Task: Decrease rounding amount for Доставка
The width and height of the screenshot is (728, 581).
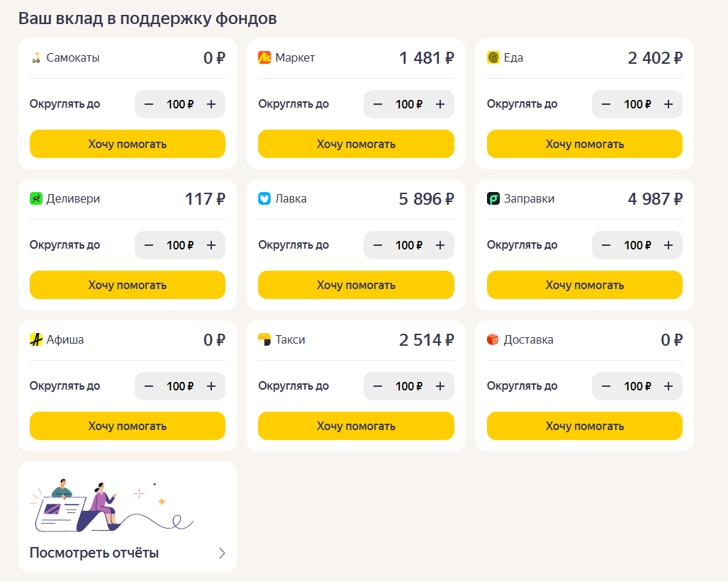Action: coord(606,386)
